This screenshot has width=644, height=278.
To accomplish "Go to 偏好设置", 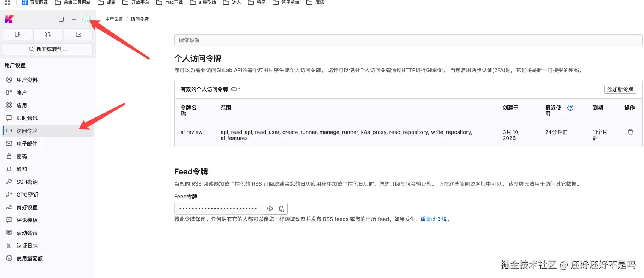I will coord(48,207).
